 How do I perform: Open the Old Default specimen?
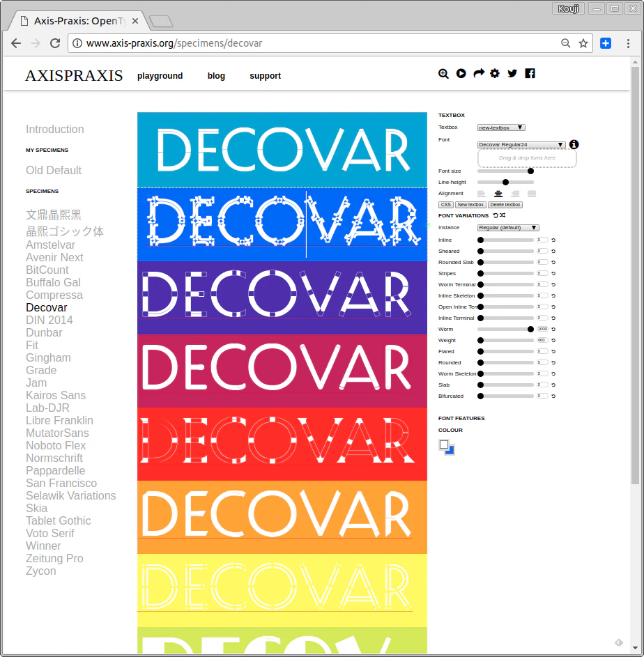[54, 170]
